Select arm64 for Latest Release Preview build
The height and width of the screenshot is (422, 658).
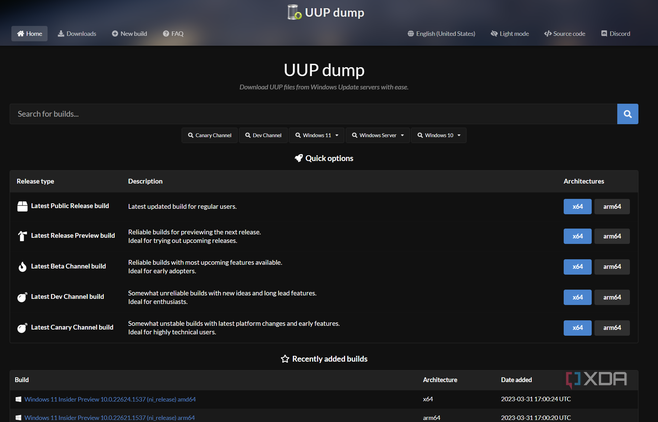[x=612, y=236]
